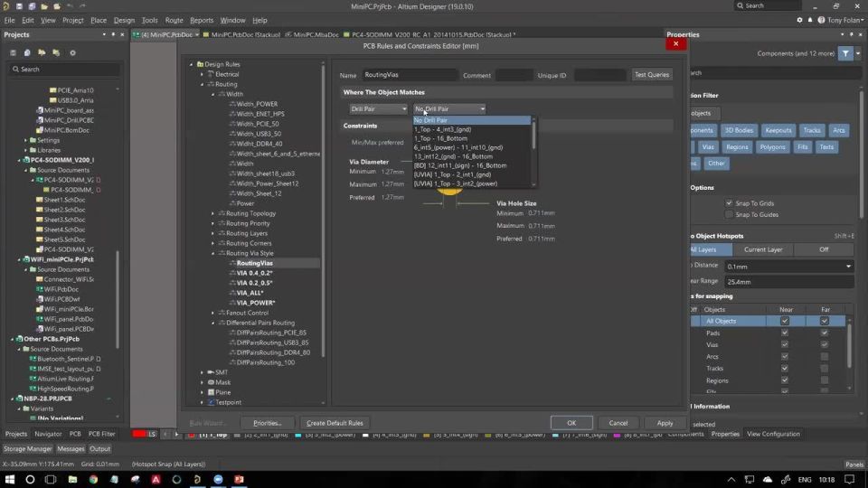Click the Save icon in the title bar
Image resolution: width=868 pixels, height=488 pixels.
tap(19, 6)
